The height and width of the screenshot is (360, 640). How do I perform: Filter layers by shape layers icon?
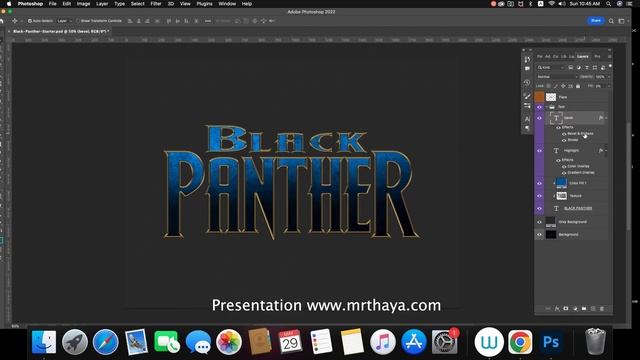point(595,67)
